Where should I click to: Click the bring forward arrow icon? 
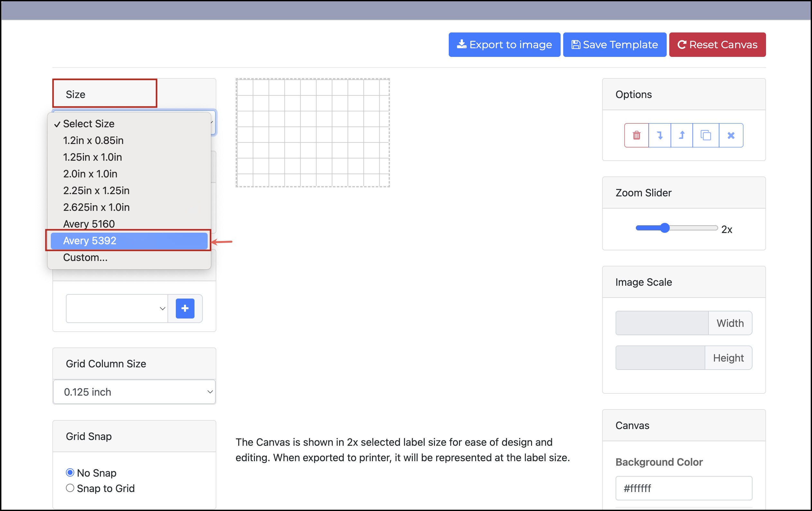681,136
